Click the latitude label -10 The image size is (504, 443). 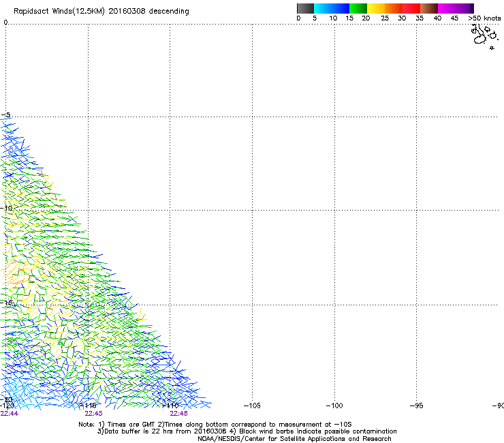point(7,208)
